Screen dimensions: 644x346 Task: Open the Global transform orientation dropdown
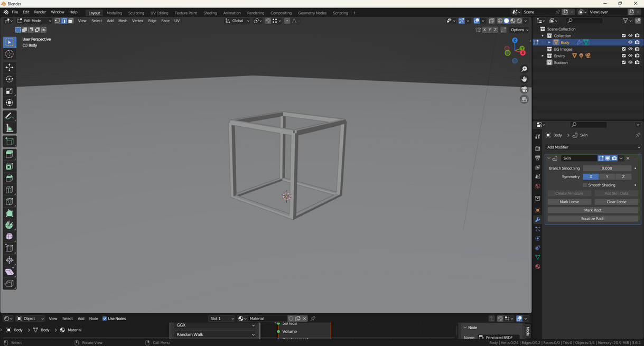pos(238,21)
